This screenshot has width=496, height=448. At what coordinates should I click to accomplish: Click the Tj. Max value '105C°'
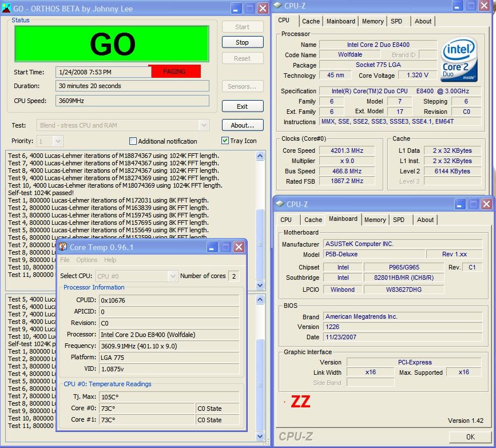coord(169,397)
